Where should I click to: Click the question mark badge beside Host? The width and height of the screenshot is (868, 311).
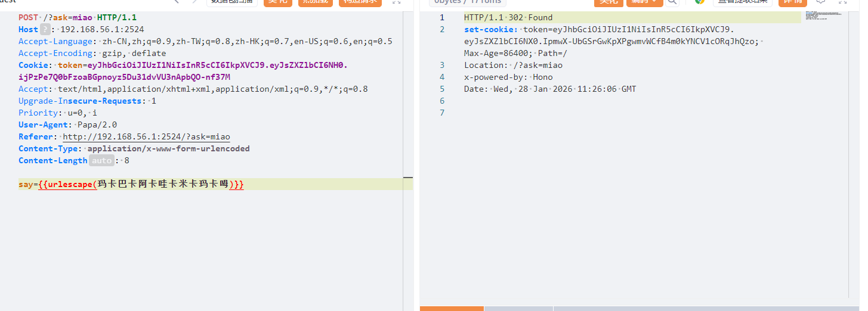[45, 29]
